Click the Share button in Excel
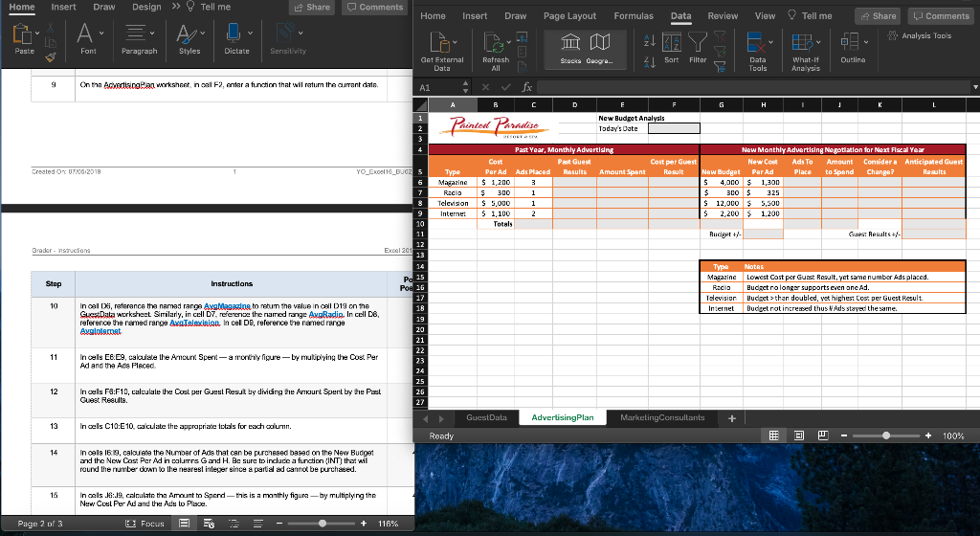 tap(878, 16)
